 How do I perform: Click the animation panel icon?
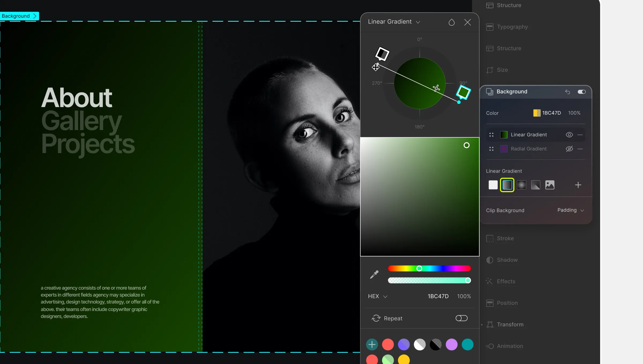coord(490,346)
